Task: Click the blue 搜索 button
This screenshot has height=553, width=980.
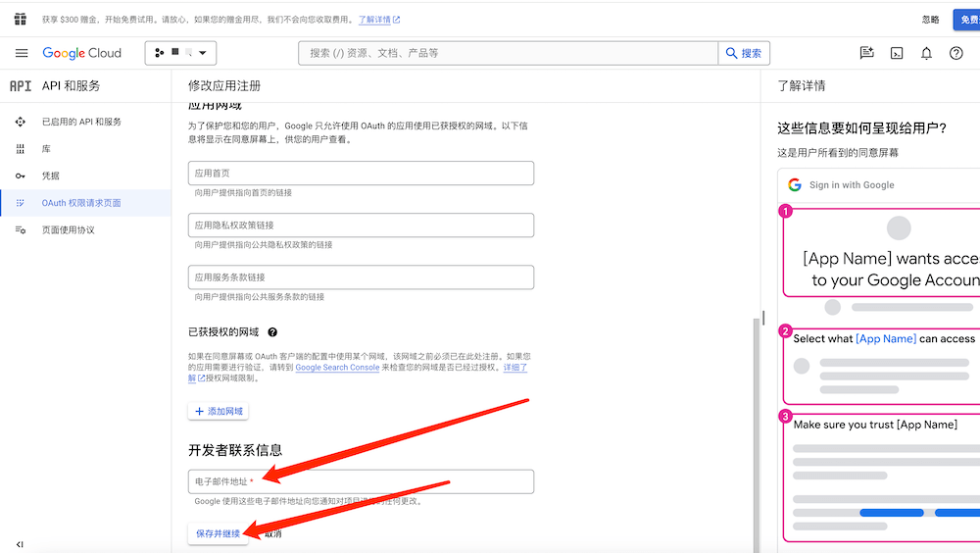Action: click(744, 53)
